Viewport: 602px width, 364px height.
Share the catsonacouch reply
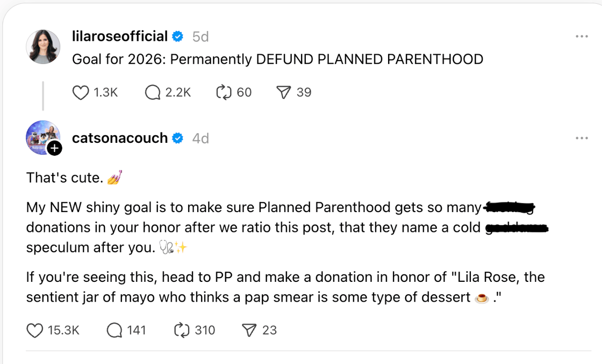(x=249, y=330)
